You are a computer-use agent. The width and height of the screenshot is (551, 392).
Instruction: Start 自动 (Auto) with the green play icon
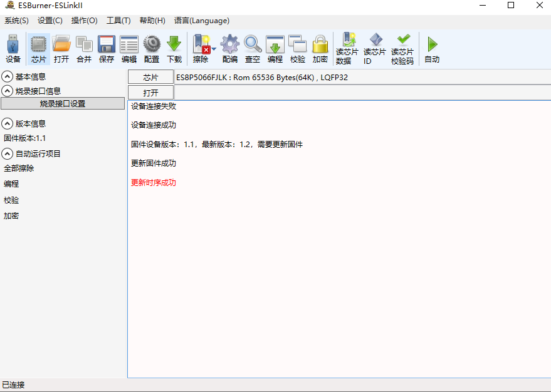click(433, 49)
